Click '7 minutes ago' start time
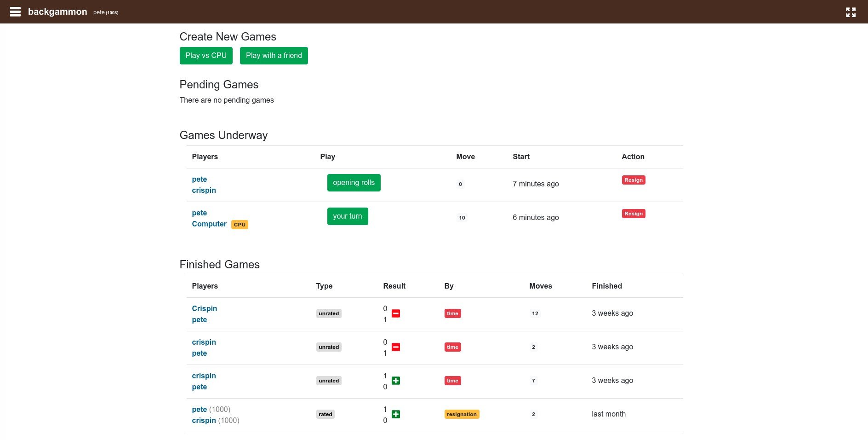Screen dimensions: 868x440 (536, 184)
